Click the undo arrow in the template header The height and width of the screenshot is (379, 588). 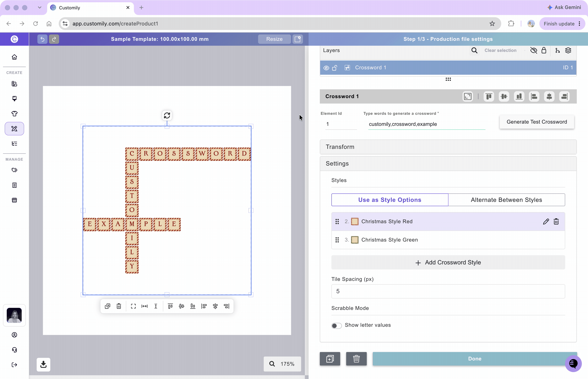click(42, 39)
